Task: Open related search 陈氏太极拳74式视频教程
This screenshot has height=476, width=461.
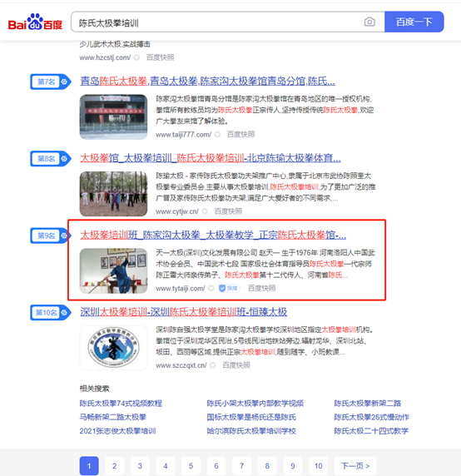Action: 121,403
